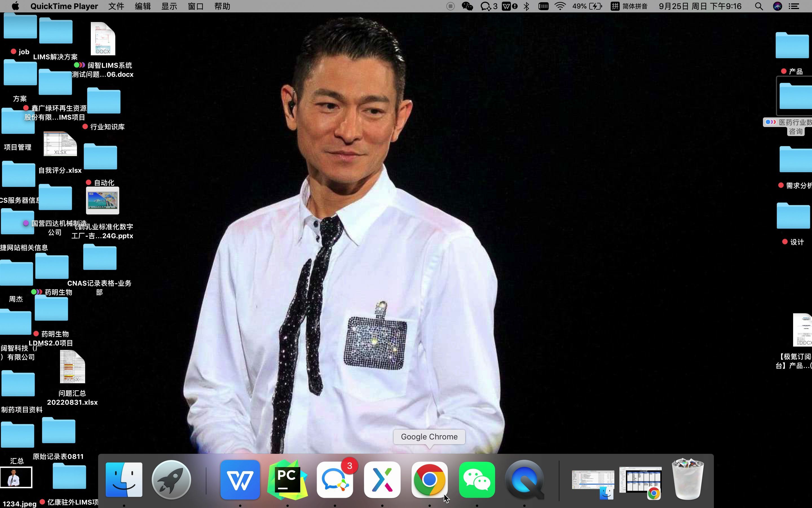
Task: Select the job folder on desktop
Action: click(20, 27)
